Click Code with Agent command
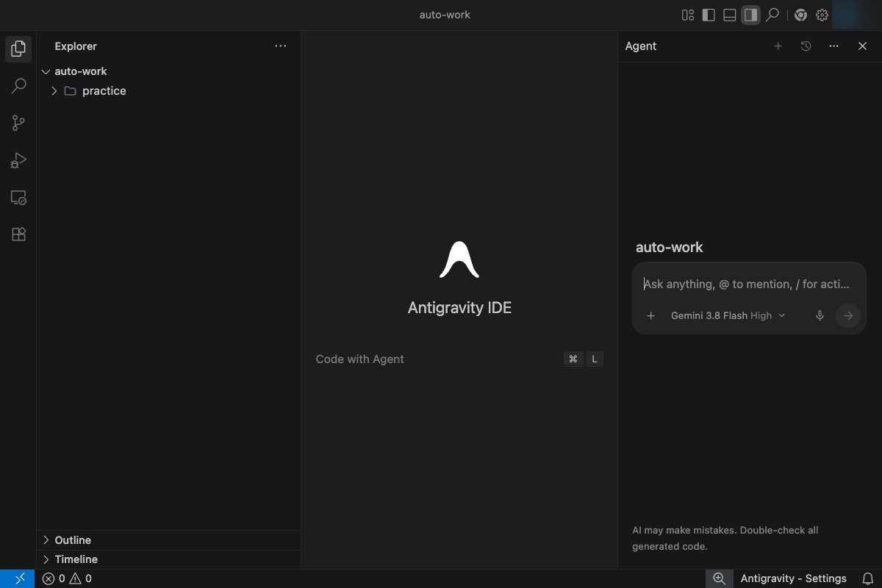The image size is (882, 588). coord(360,359)
